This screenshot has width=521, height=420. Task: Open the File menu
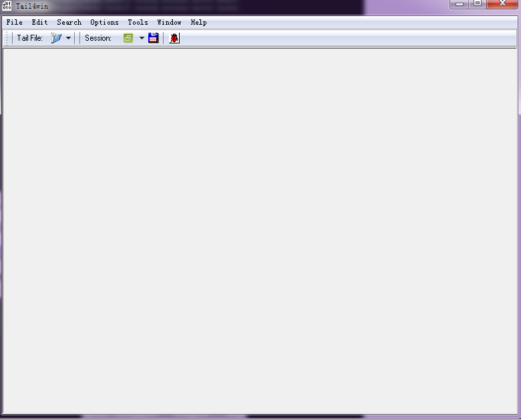[14, 22]
